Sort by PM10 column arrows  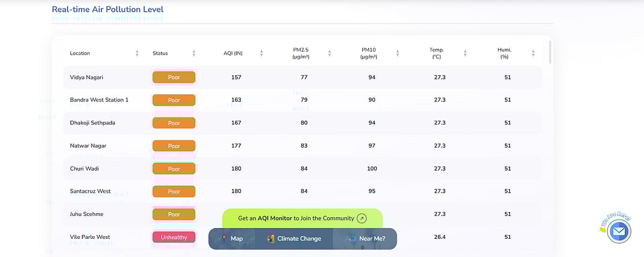[x=398, y=53]
